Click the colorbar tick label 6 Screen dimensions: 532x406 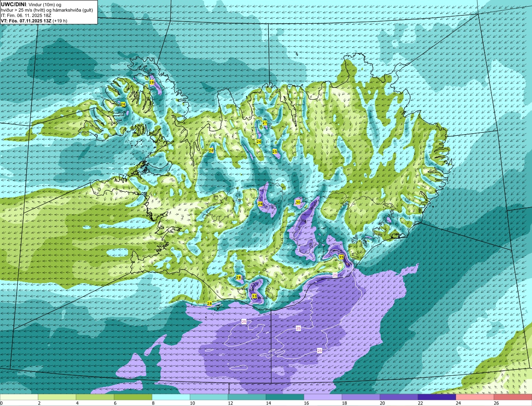point(115,403)
